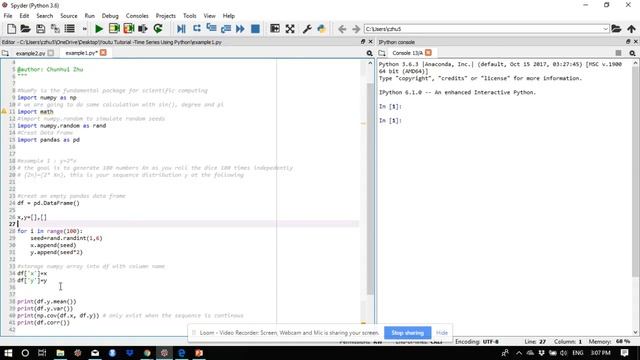Save all files using the toolbar icon

55,29
